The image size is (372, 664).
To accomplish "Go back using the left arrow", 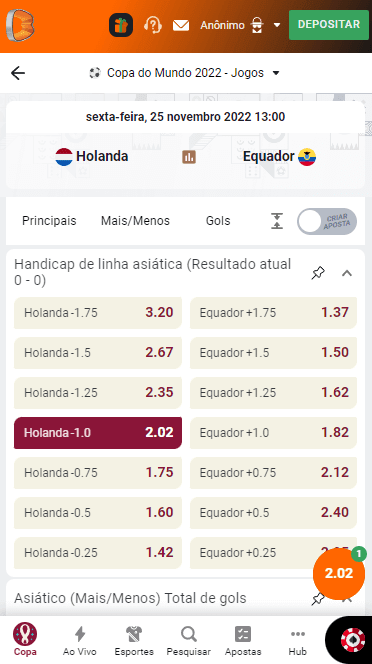I will [18, 73].
